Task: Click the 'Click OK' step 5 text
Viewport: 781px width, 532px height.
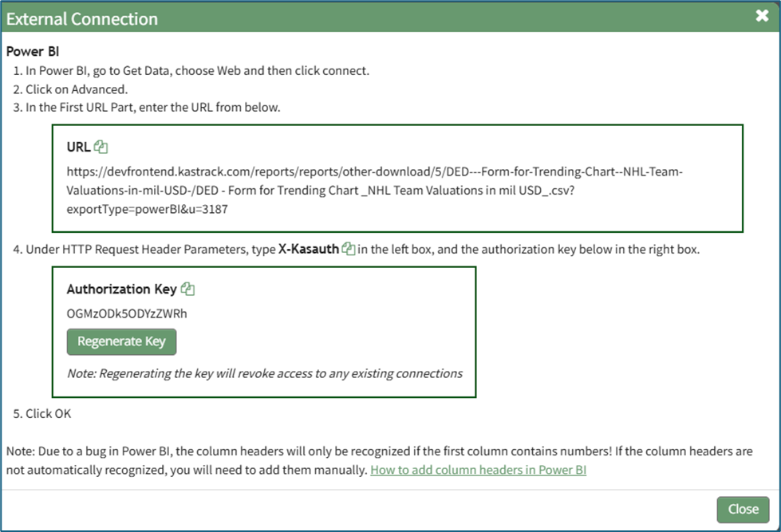Action: pos(49,413)
